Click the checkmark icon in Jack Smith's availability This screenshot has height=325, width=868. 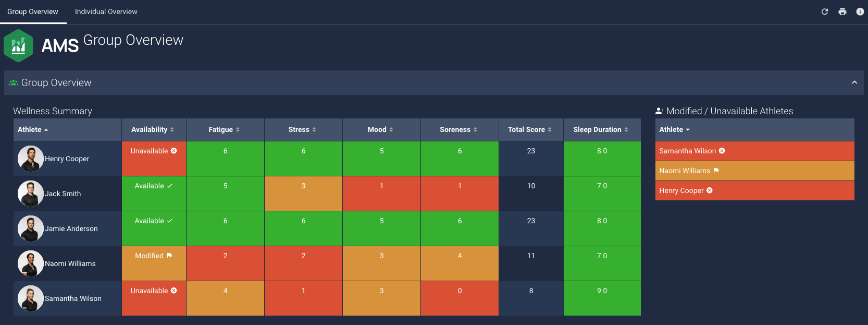click(170, 186)
